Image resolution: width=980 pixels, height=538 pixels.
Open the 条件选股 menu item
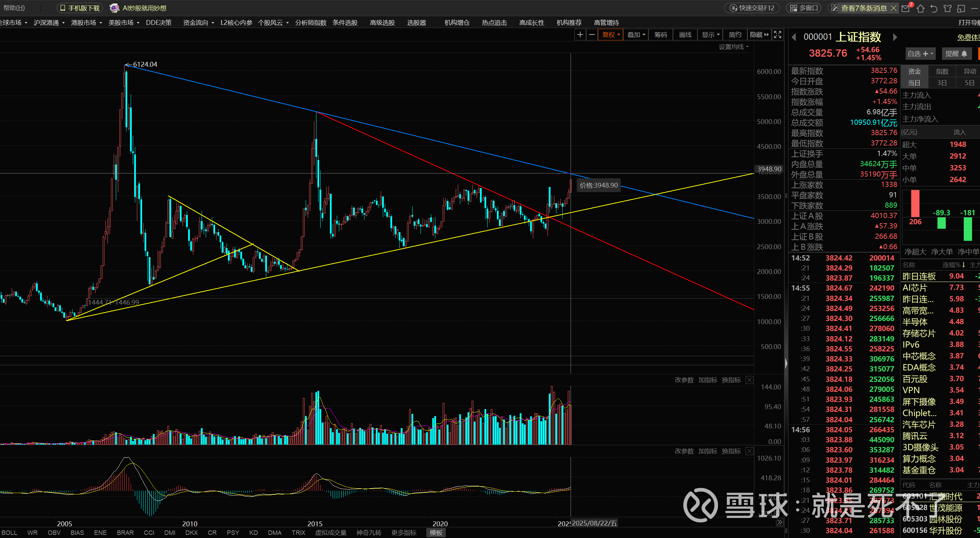pyautogui.click(x=345, y=23)
